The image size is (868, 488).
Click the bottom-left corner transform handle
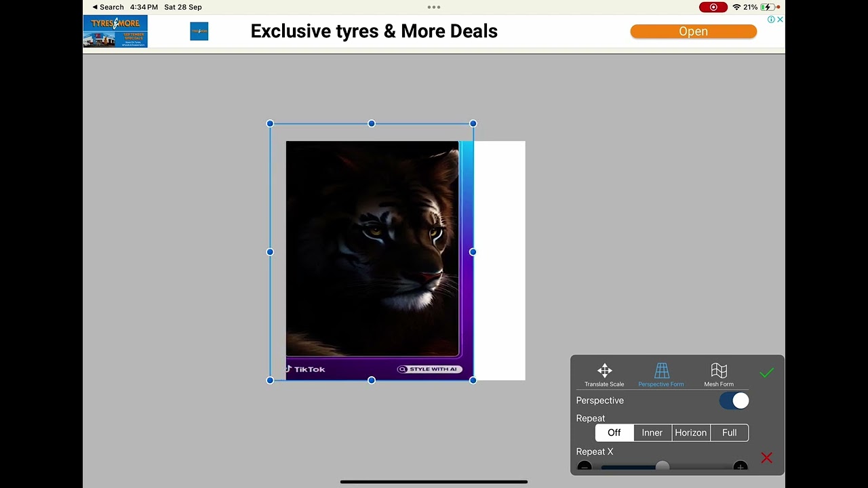(x=270, y=380)
